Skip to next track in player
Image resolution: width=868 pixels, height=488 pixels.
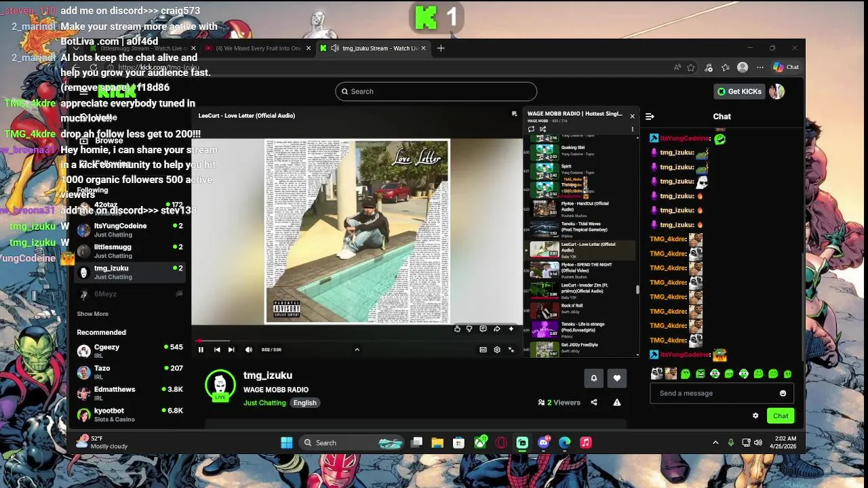coord(231,350)
